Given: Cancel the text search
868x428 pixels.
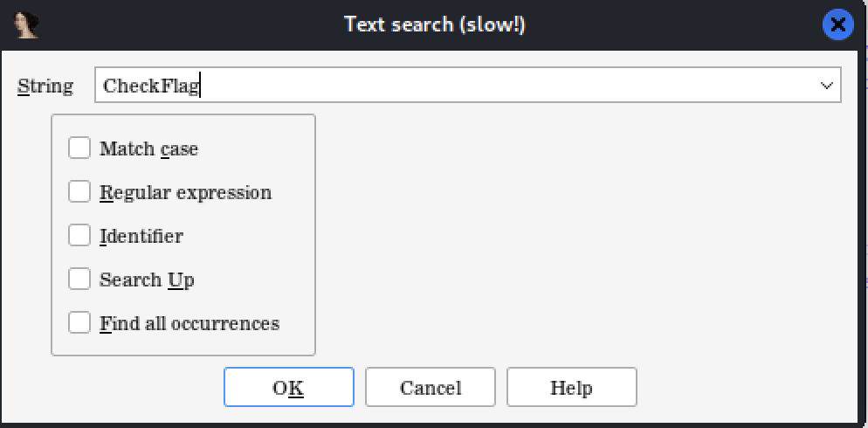Looking at the screenshot, I should click(431, 388).
